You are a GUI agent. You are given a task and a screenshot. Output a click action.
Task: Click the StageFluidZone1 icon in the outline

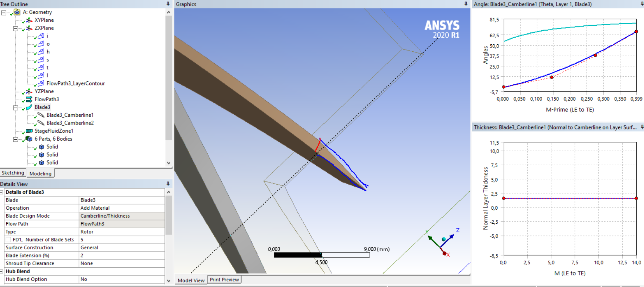(x=29, y=131)
